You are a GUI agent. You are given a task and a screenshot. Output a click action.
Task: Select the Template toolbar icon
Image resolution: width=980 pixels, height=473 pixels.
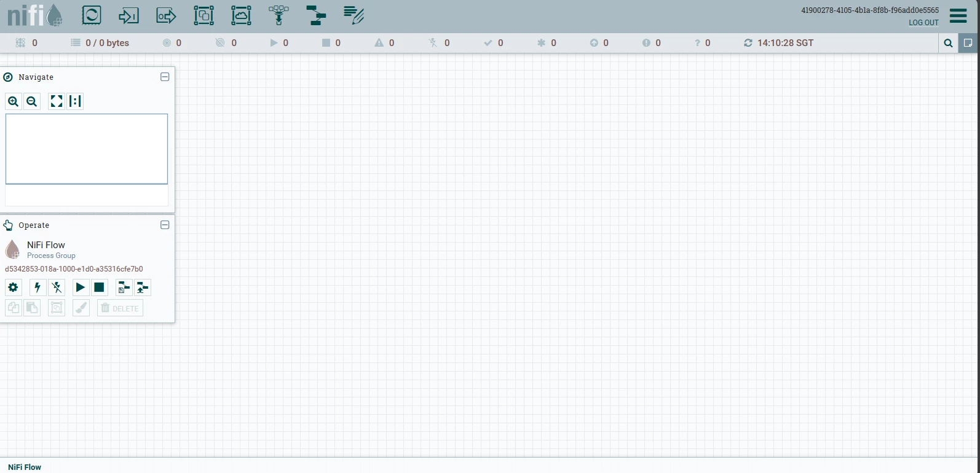point(316,15)
